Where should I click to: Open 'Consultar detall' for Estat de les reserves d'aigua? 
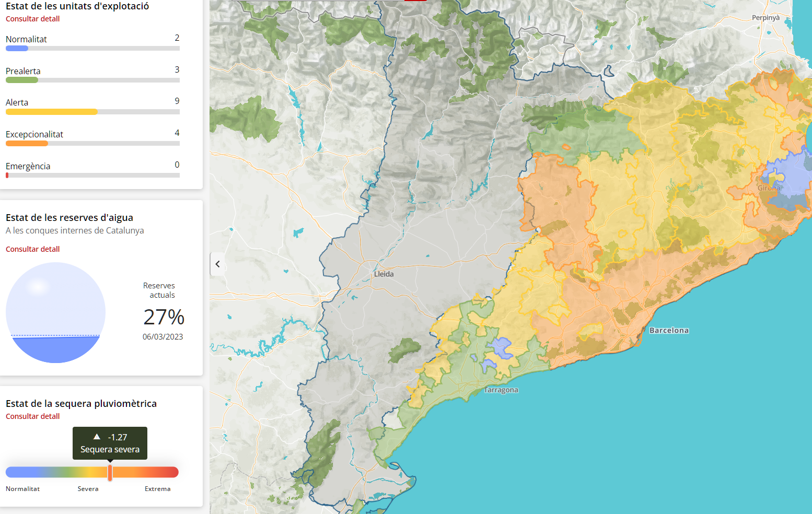tap(32, 249)
